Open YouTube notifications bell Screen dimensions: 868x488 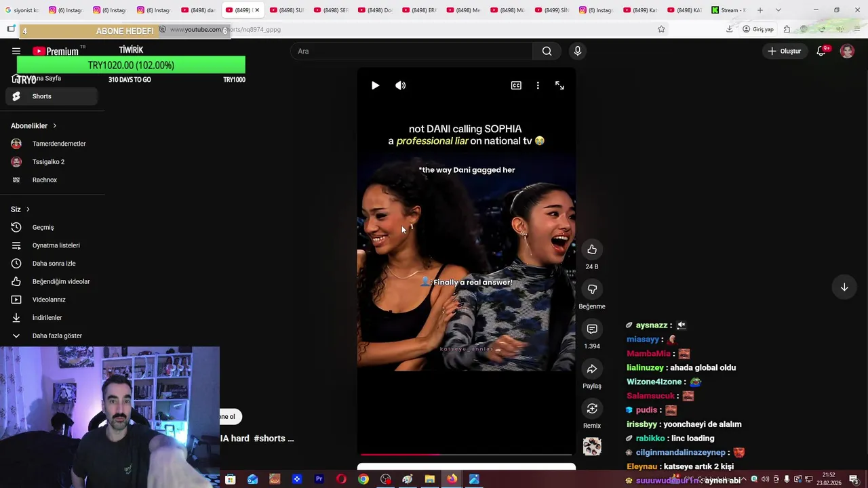[821, 51]
